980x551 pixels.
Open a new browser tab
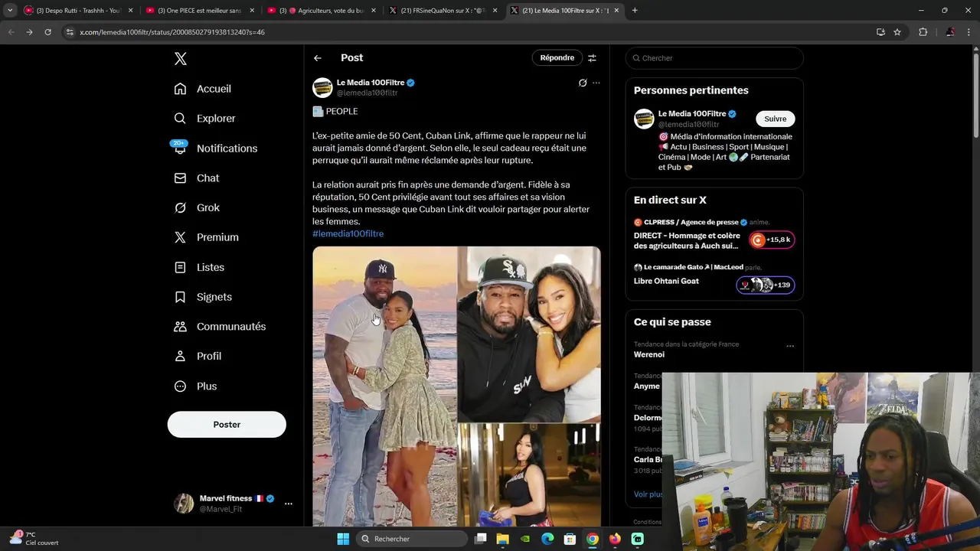point(635,11)
